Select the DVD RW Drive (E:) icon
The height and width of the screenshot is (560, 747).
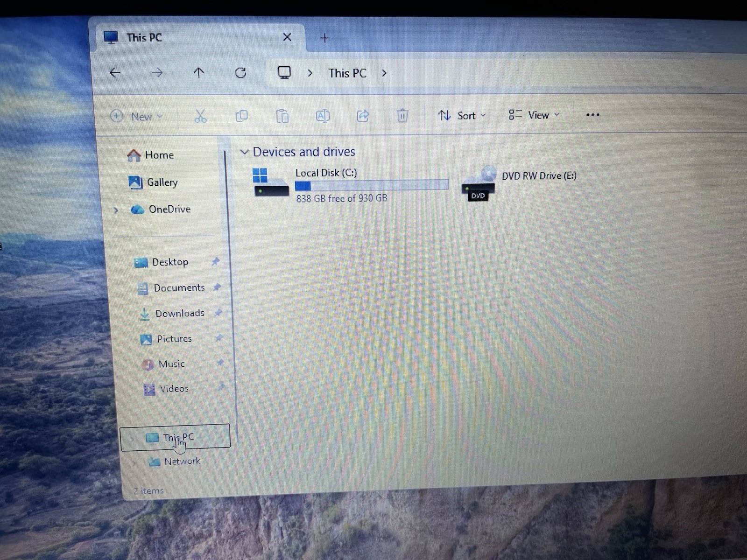coord(479,183)
